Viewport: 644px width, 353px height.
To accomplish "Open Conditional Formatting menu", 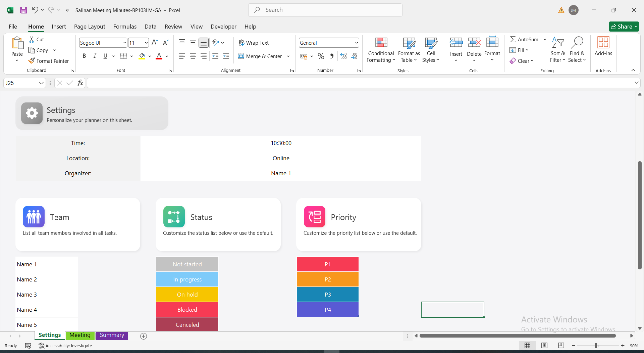I will [x=381, y=50].
